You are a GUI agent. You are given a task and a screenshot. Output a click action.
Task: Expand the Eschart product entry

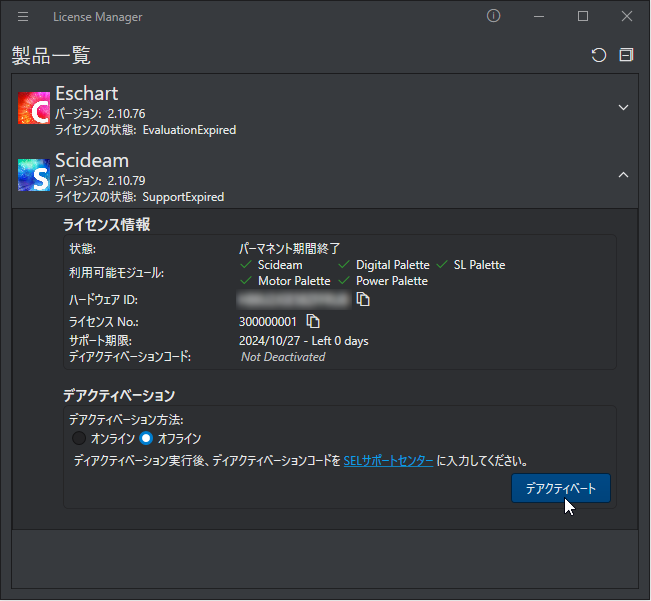[623, 107]
